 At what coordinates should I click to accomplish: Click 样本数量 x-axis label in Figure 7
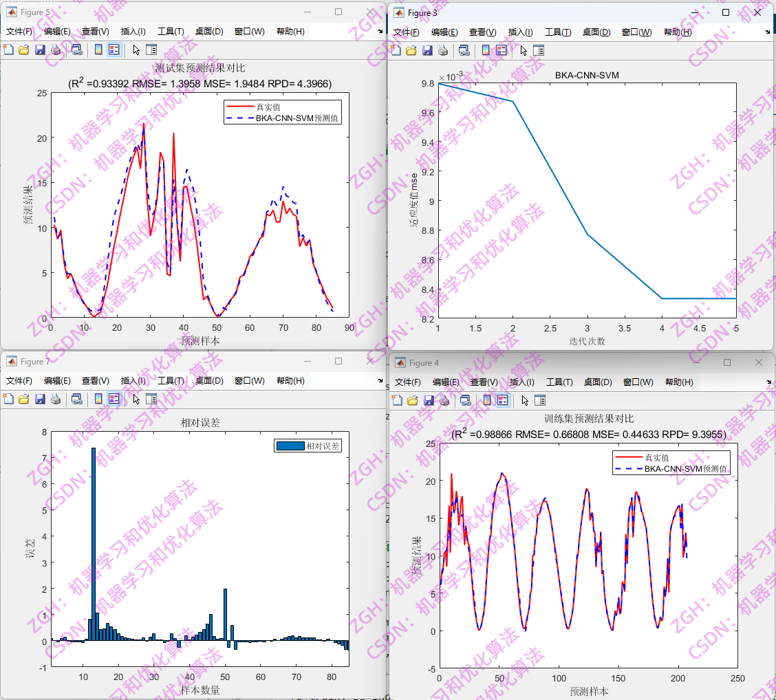pyautogui.click(x=200, y=690)
